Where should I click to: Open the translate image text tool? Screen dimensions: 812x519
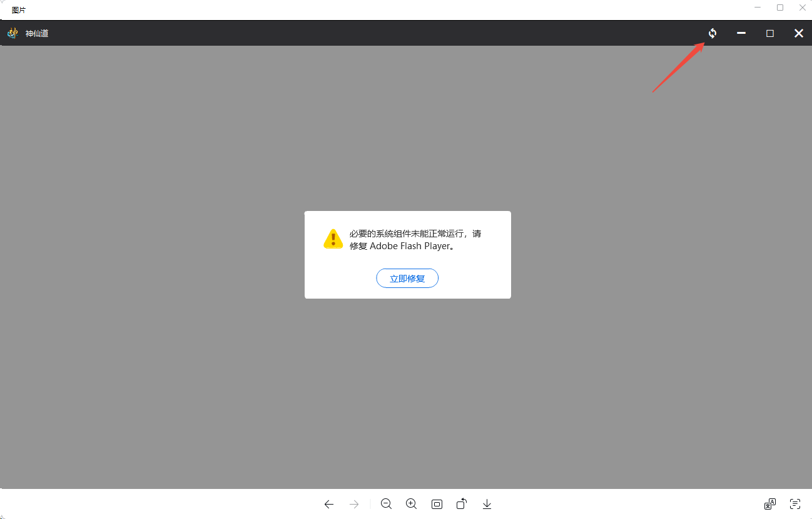click(770, 504)
